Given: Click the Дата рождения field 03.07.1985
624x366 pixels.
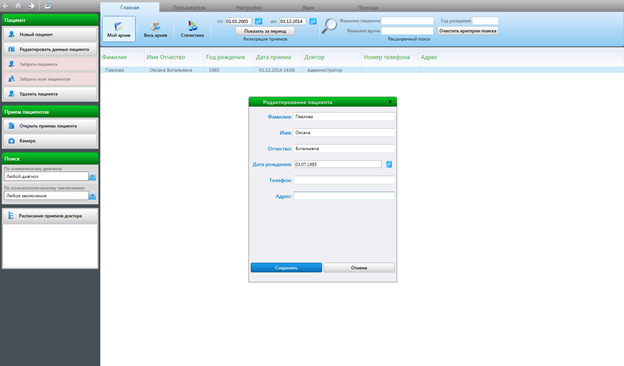Looking at the screenshot, I should [337, 164].
